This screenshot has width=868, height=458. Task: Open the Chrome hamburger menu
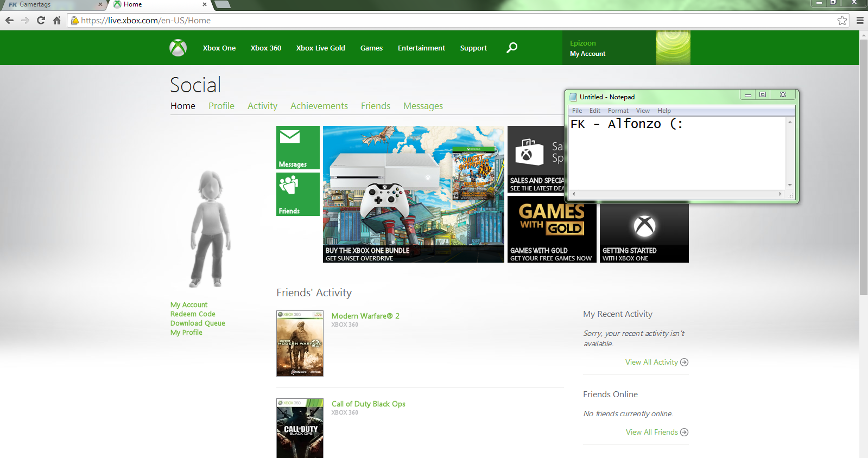[x=860, y=20]
